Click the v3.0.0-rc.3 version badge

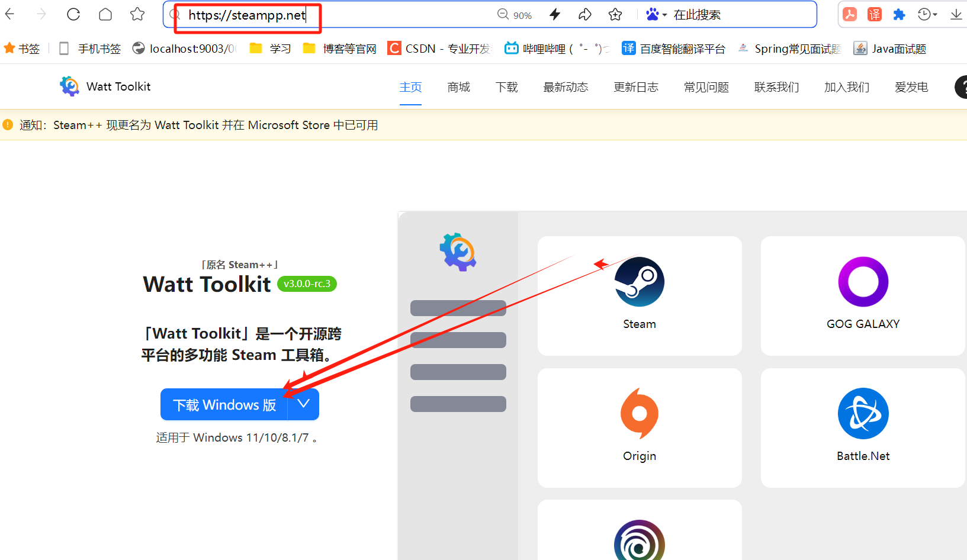click(x=307, y=284)
